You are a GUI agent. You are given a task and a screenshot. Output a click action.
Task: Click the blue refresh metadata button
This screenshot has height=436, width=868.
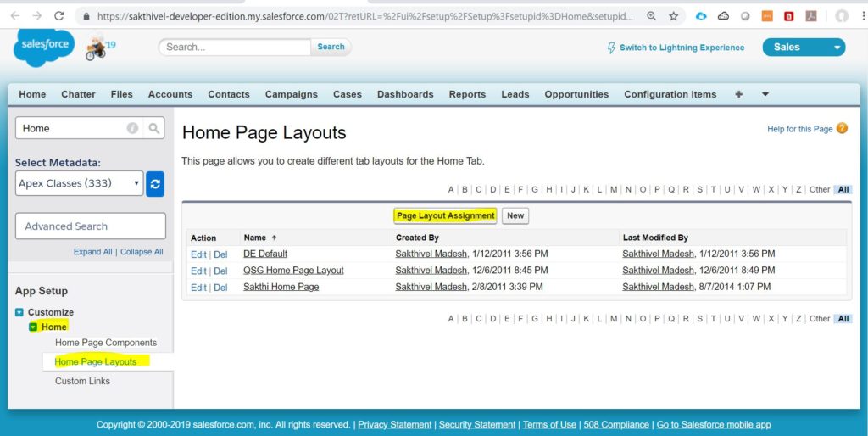155,184
